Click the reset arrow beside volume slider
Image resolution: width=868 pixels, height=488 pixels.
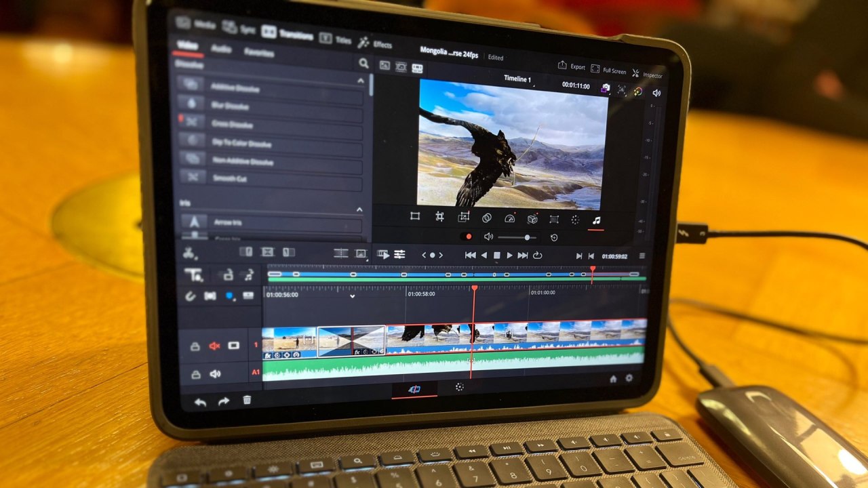553,238
